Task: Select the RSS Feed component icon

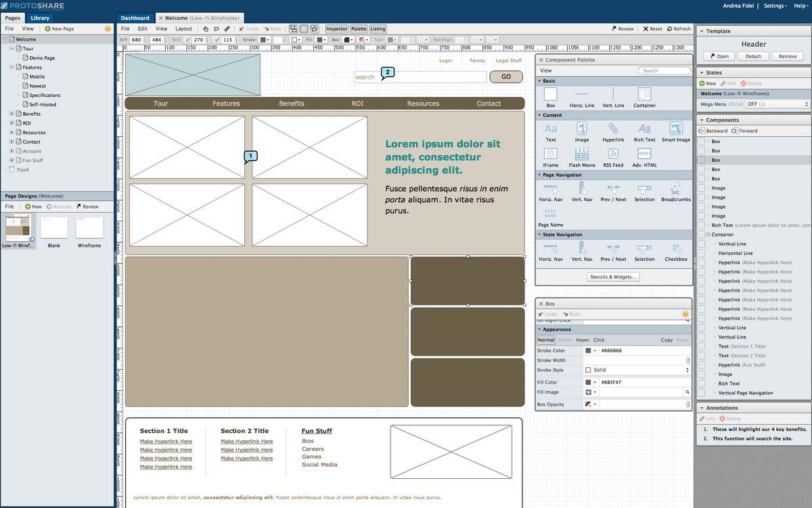Action: pos(613,154)
